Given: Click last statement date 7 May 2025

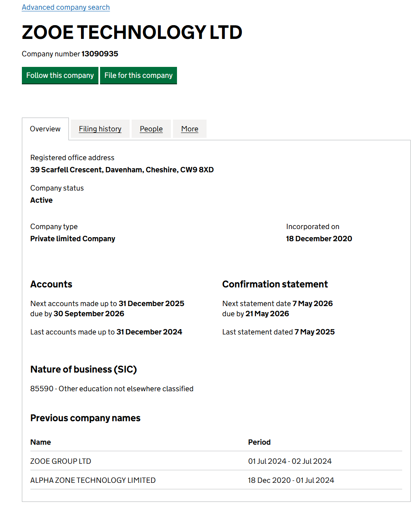Looking at the screenshot, I should click(315, 332).
